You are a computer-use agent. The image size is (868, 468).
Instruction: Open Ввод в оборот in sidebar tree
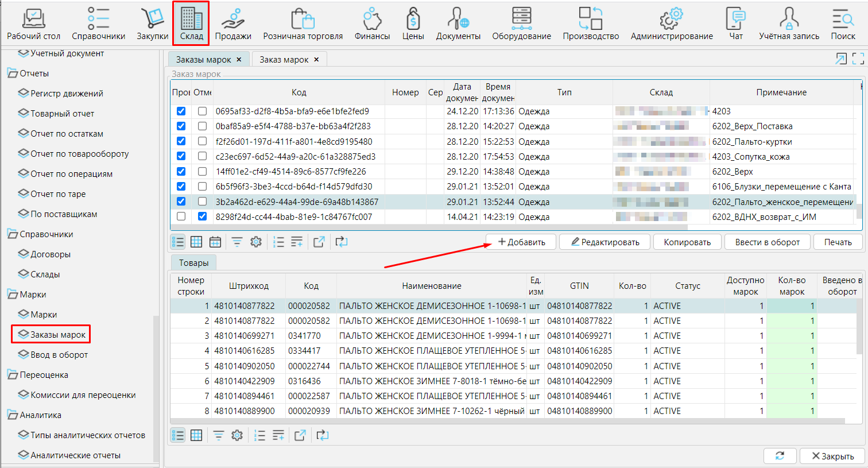[59, 355]
